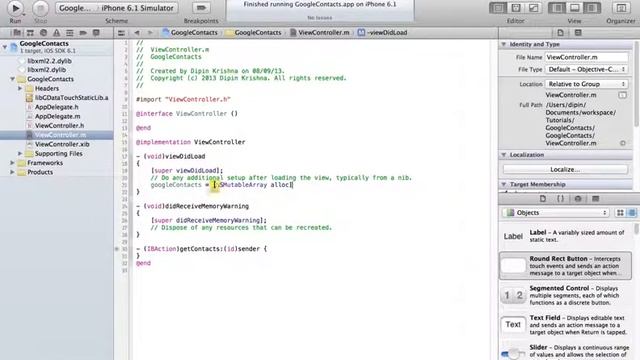
Task: Select the Round Rect Button object
Action: coord(565,265)
